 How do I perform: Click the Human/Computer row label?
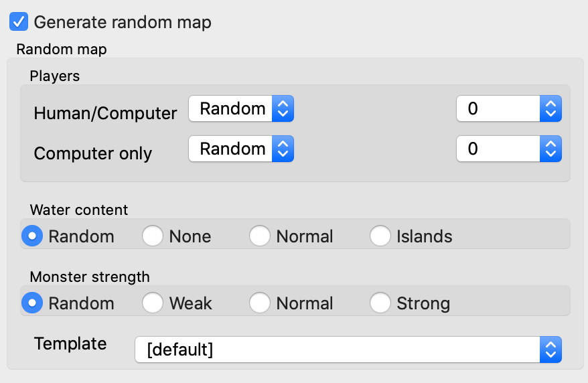105,113
